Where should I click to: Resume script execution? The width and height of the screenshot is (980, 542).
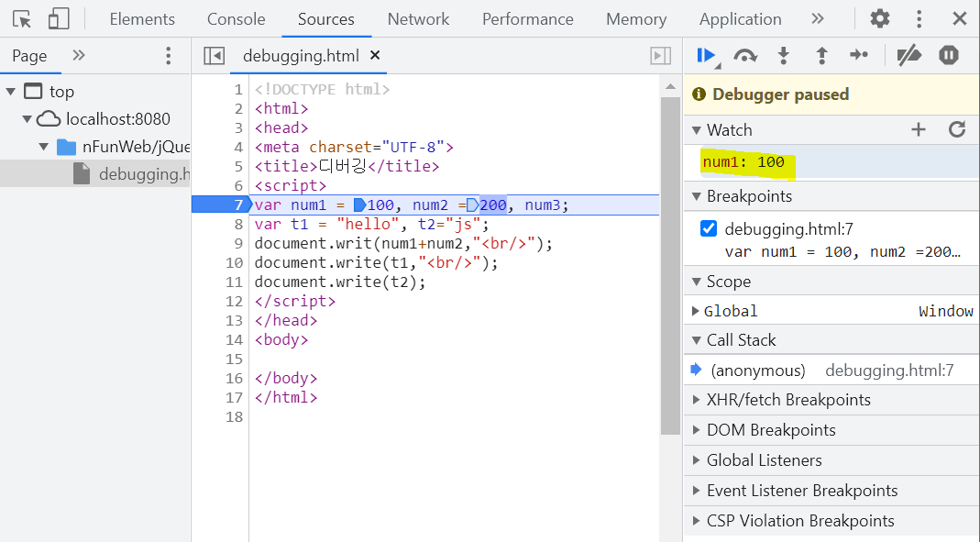pos(706,56)
